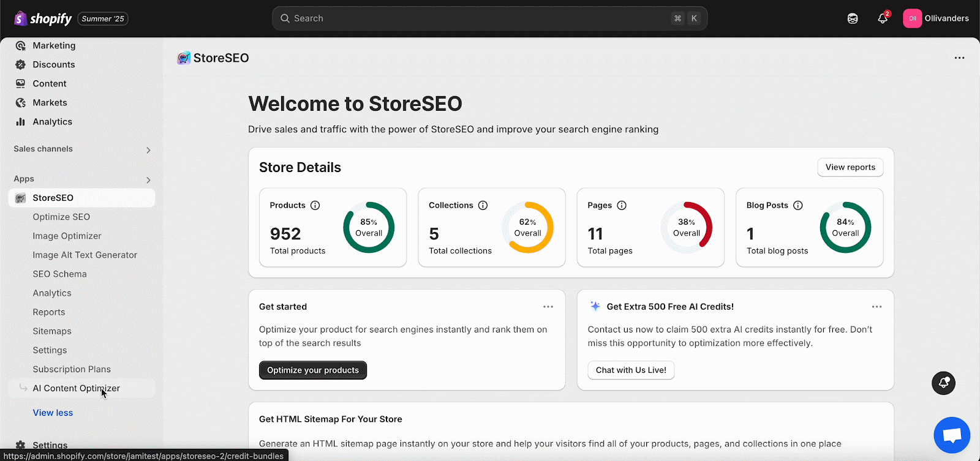Click the Pages info icon
This screenshot has height=461, width=980.
pyautogui.click(x=622, y=205)
